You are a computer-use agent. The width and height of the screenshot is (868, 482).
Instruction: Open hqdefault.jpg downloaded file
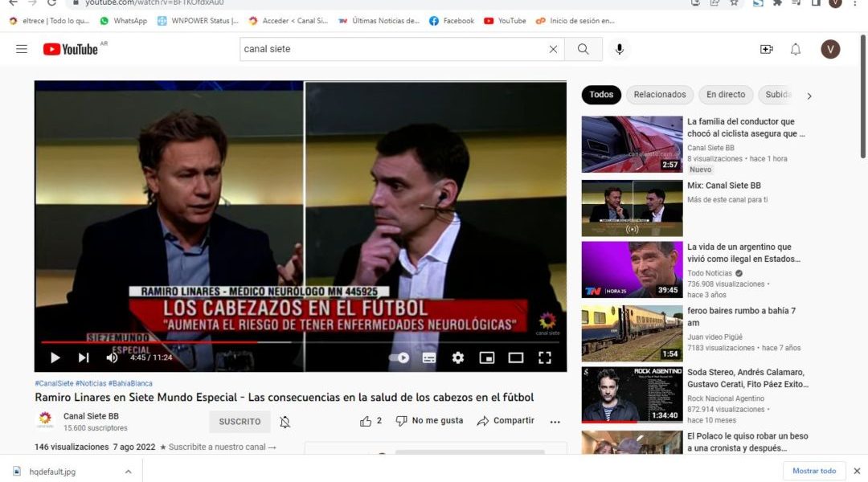pos(52,472)
